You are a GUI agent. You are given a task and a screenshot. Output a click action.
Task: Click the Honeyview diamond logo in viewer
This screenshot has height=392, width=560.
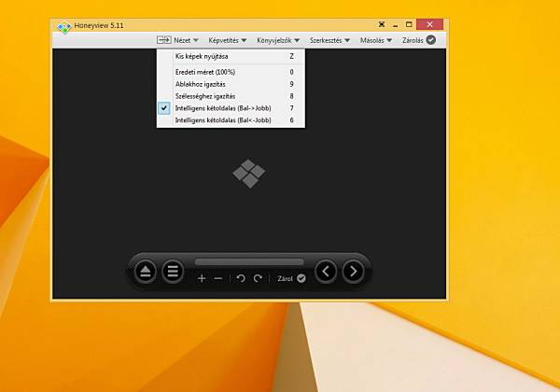coord(249,174)
